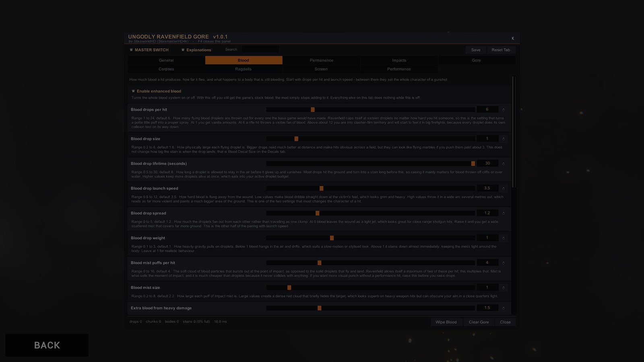Screen dimensions: 644x362
Task: Select the Blood tab
Action: coord(244,60)
